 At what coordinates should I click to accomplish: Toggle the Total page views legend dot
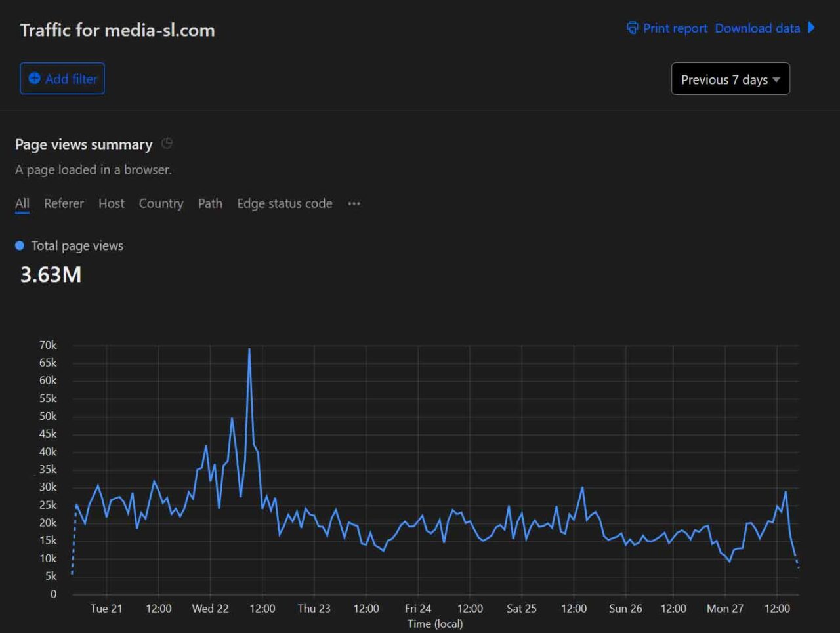click(x=20, y=246)
